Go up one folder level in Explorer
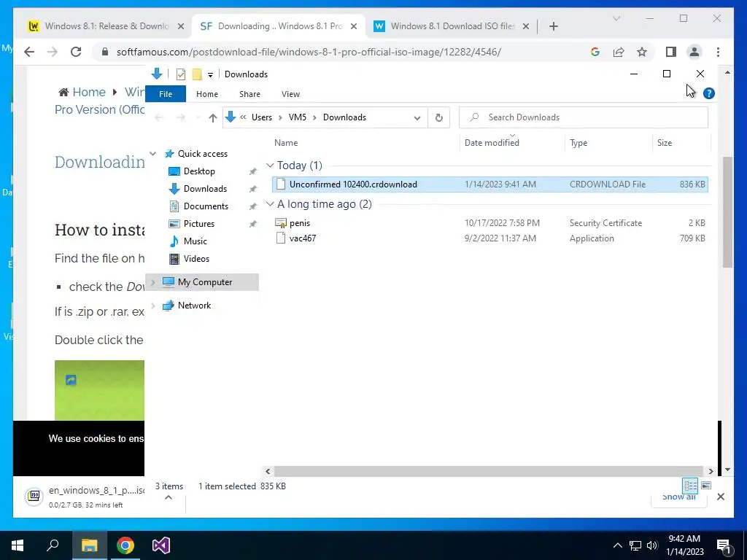Viewport: 747px width, 560px height. 212,117
